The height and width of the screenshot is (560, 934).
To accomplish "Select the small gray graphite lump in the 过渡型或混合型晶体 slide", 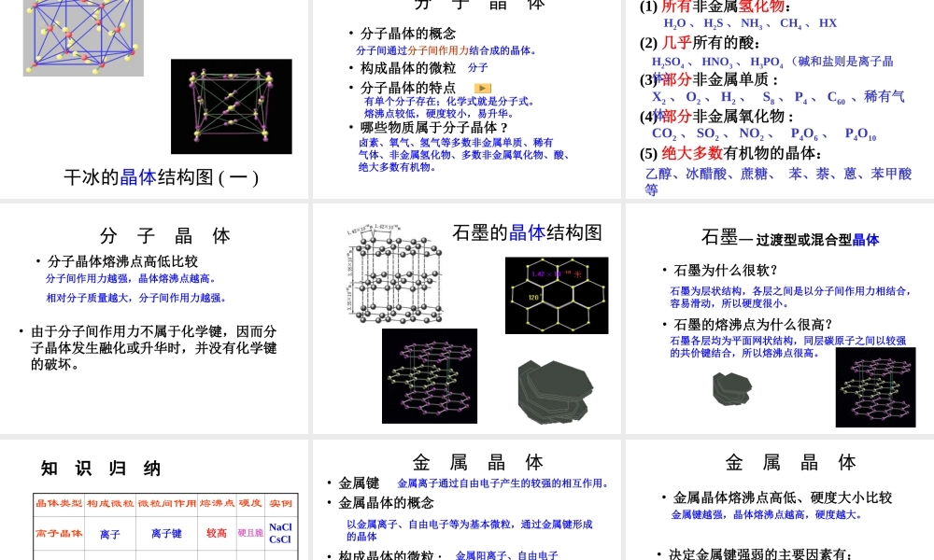I will coord(732,388).
